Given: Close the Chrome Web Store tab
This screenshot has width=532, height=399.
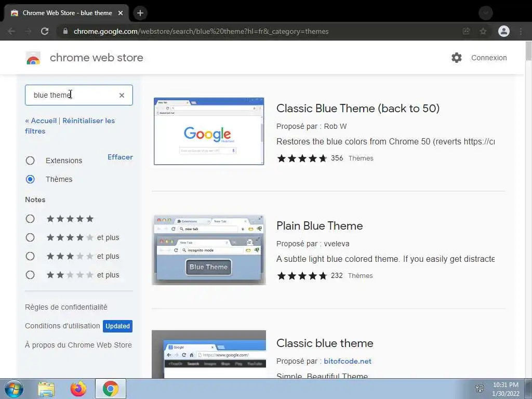Looking at the screenshot, I should tap(121, 13).
